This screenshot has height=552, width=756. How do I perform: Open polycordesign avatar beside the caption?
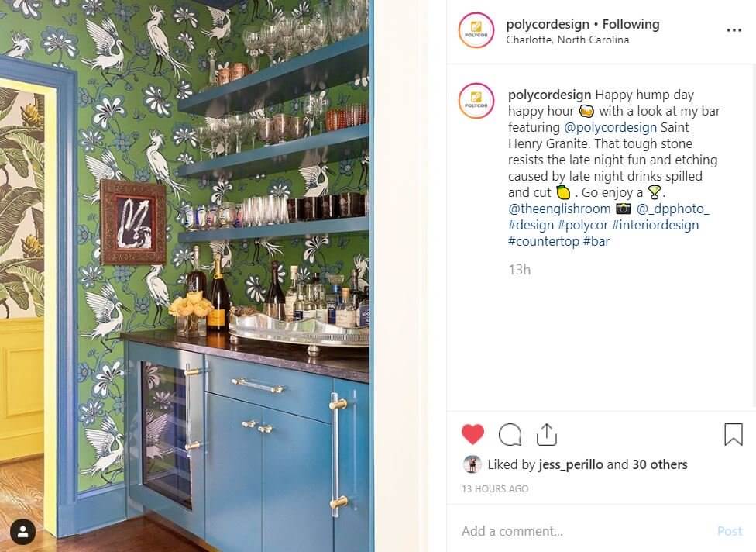[x=476, y=101]
